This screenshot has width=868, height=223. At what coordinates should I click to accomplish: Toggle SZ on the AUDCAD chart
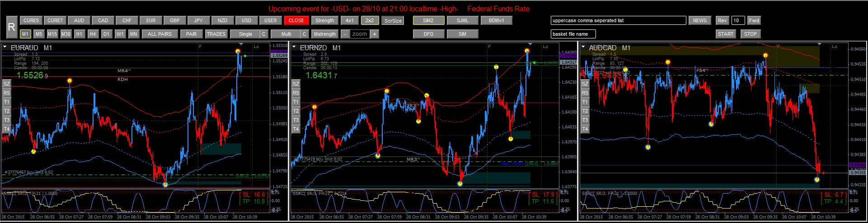point(585,84)
